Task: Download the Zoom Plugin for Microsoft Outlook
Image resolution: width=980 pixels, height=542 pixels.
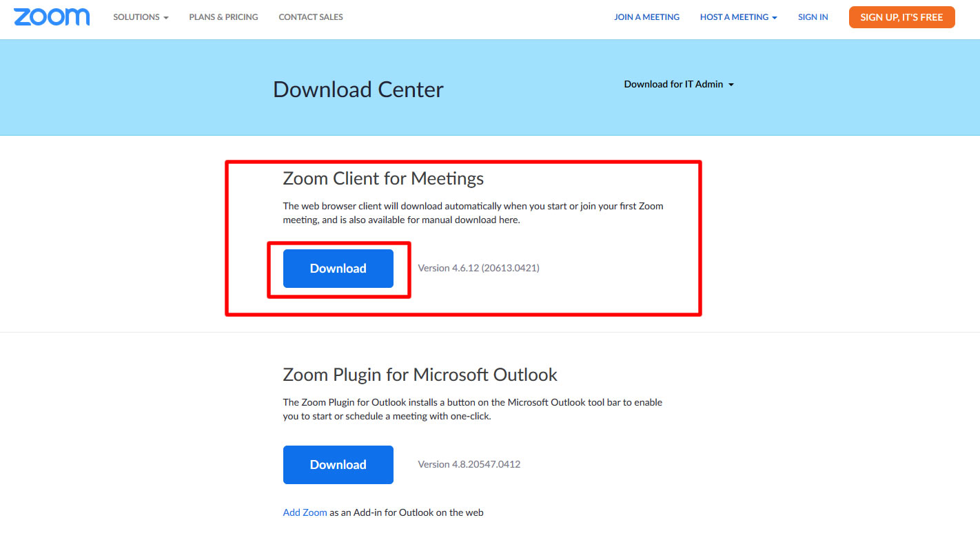Action: point(338,465)
